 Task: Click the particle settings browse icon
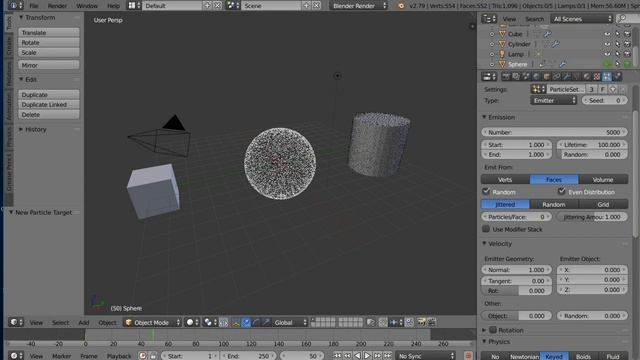point(538,89)
